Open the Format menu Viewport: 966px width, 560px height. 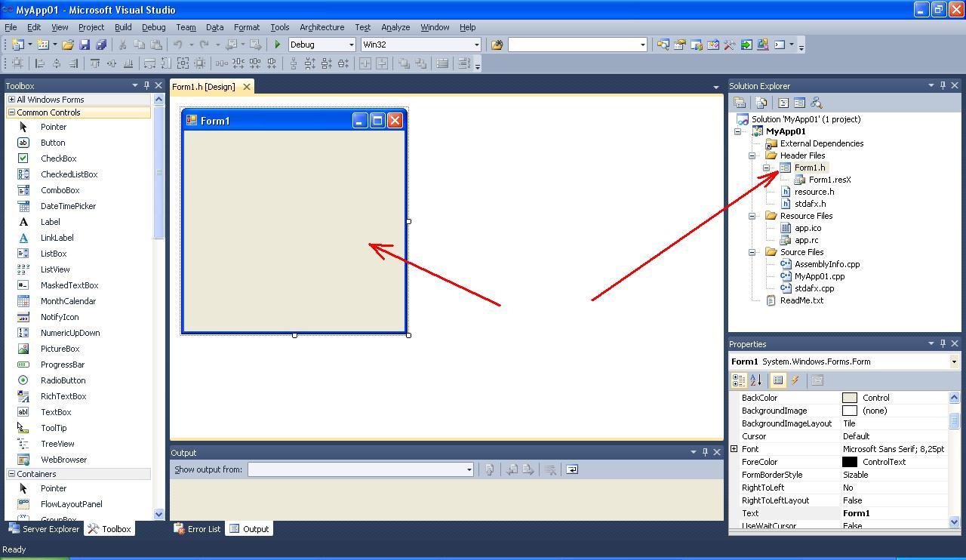pos(247,27)
